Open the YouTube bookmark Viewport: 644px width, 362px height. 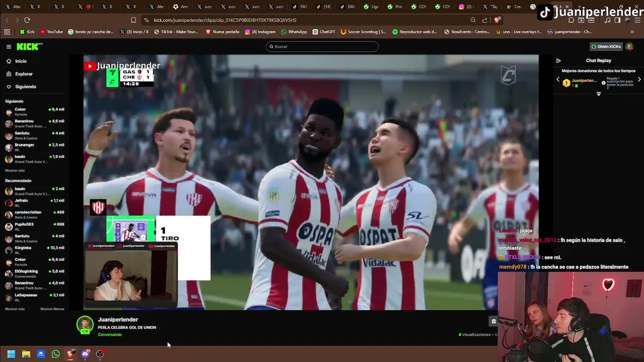tap(51, 32)
